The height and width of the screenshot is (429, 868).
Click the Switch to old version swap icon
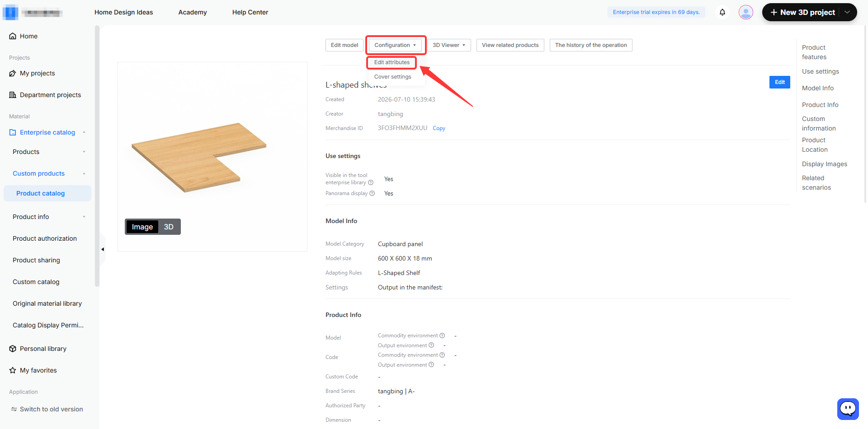(x=14, y=409)
